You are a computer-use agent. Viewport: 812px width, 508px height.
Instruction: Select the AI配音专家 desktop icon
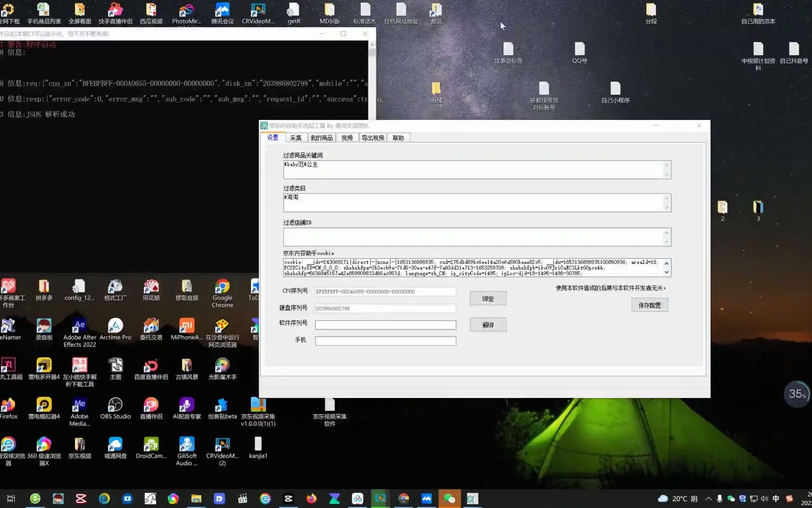[x=187, y=408]
